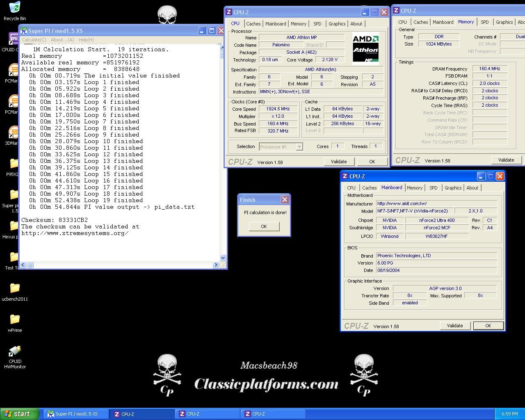Click the Checksum: 83331CB2 line
The width and height of the screenshot is (525, 420).
55,220
